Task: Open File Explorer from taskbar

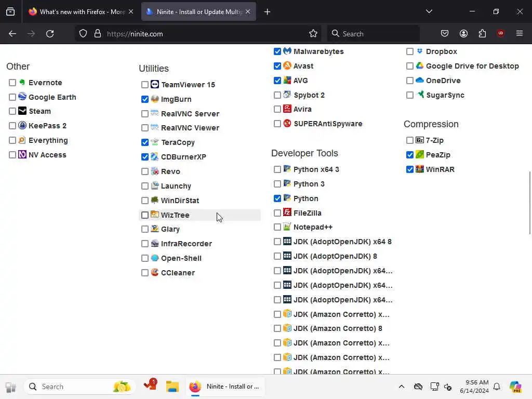Action: coord(172,387)
